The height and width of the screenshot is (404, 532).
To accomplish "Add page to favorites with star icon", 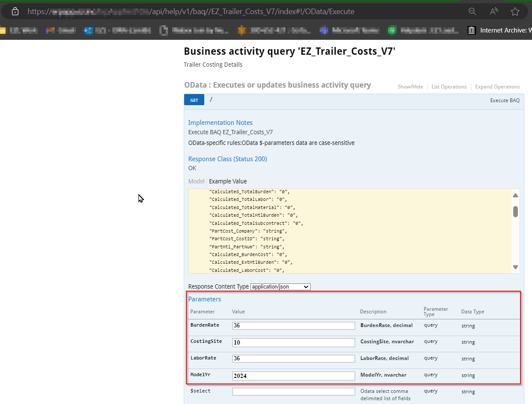I will click(515, 12).
